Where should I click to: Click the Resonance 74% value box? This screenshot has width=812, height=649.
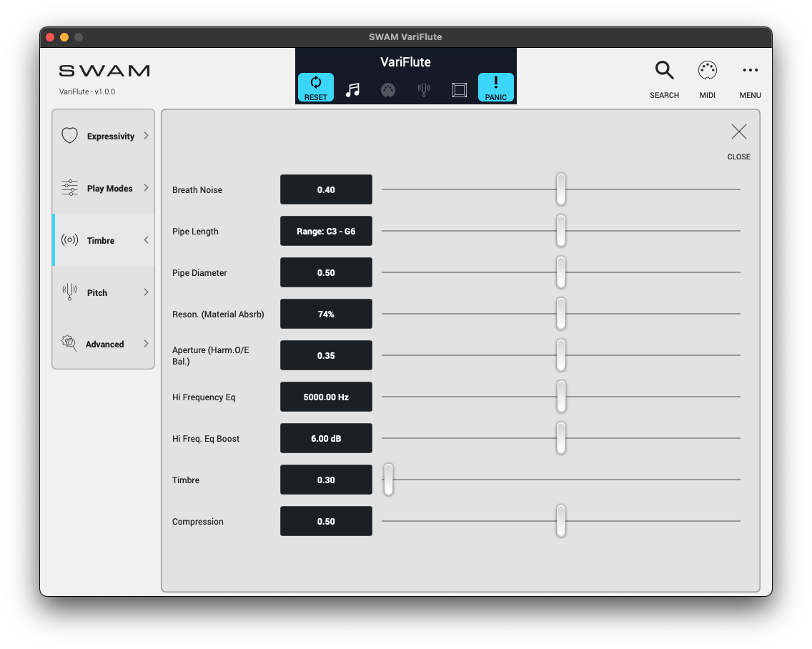[326, 314]
